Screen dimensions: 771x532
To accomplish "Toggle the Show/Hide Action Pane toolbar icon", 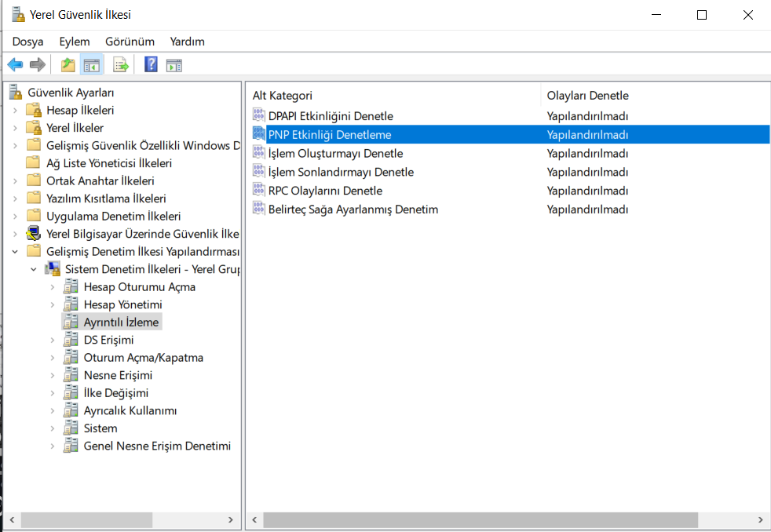I will point(174,64).
